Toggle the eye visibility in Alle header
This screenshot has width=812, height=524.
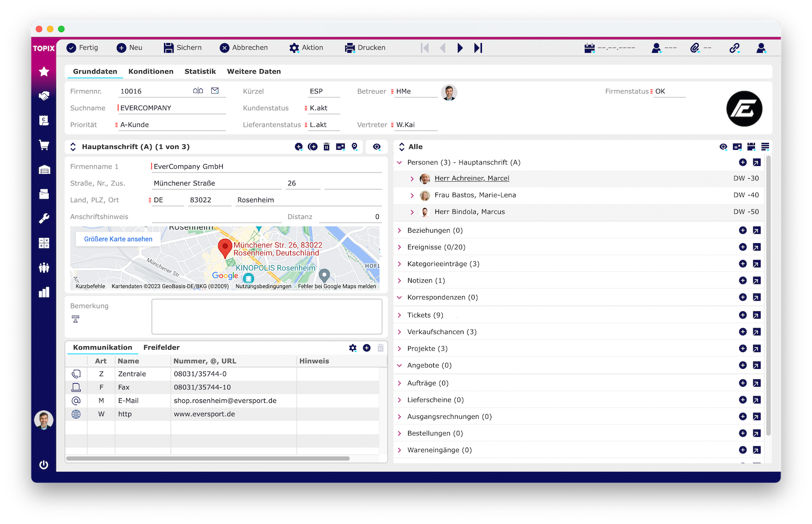723,147
